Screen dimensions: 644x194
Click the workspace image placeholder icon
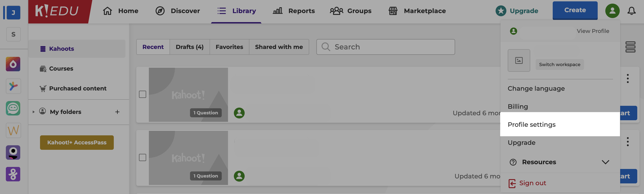pos(519,60)
